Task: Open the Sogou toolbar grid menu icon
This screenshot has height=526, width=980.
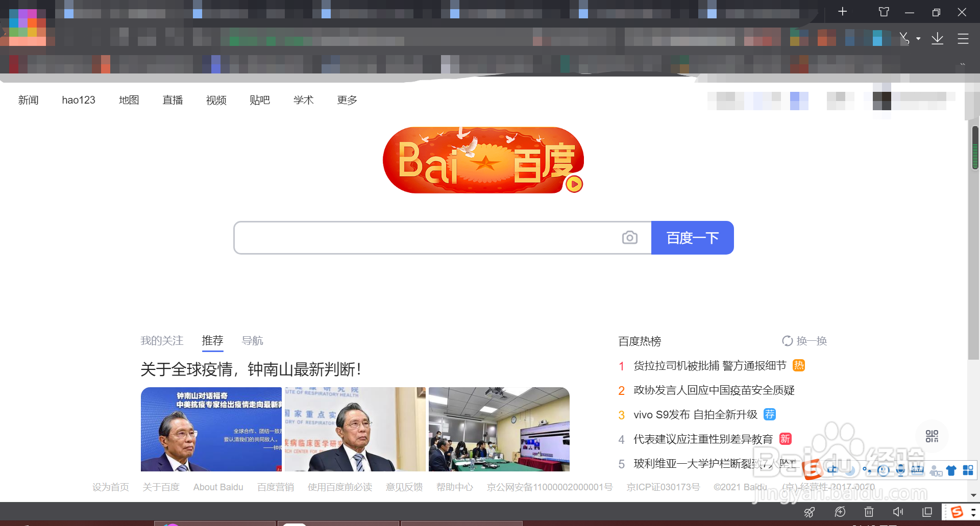Action: point(968,470)
